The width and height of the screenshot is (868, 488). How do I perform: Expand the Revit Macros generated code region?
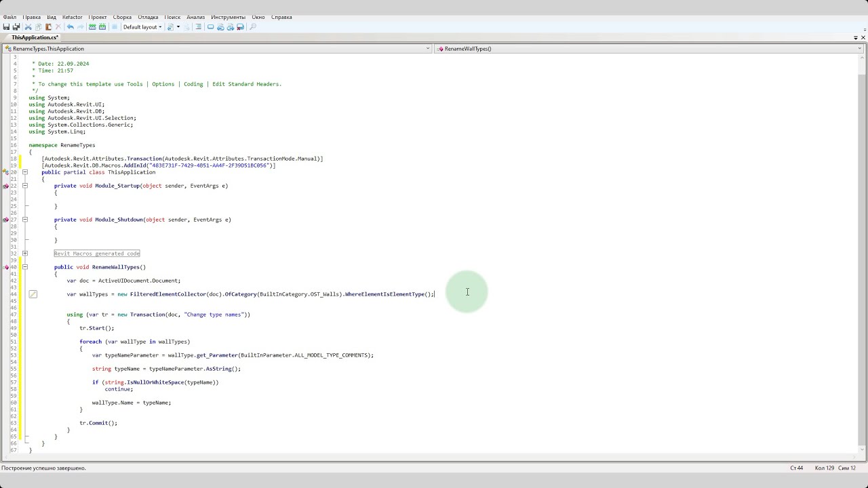[x=24, y=253]
